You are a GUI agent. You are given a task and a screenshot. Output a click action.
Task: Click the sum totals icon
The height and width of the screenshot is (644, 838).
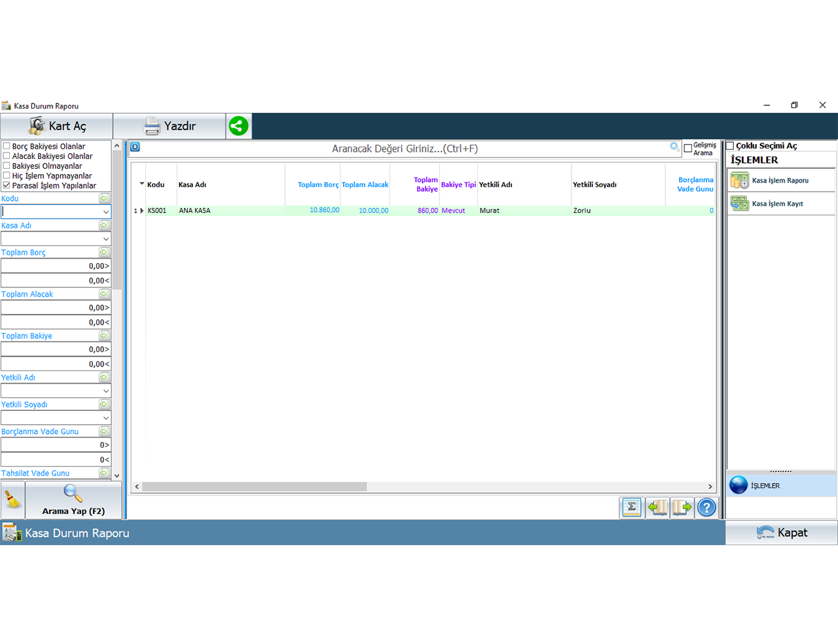coord(632,507)
